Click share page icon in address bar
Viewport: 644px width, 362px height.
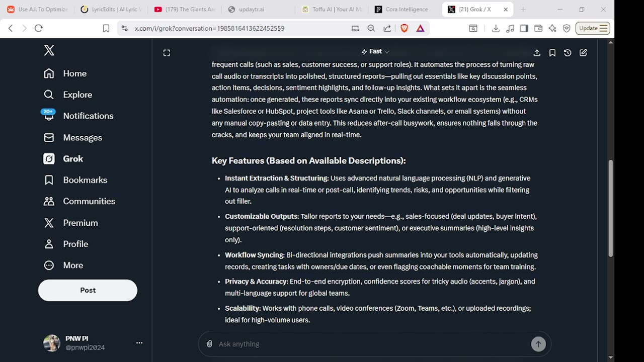click(387, 28)
